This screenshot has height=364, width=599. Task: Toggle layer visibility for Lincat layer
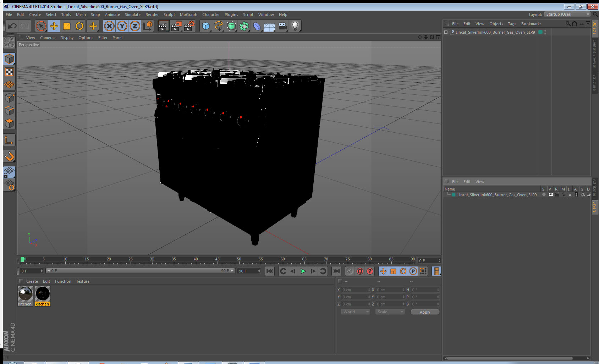coord(550,194)
